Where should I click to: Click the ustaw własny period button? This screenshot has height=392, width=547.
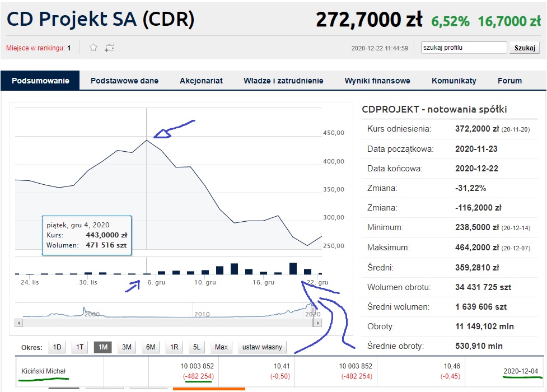[262, 347]
